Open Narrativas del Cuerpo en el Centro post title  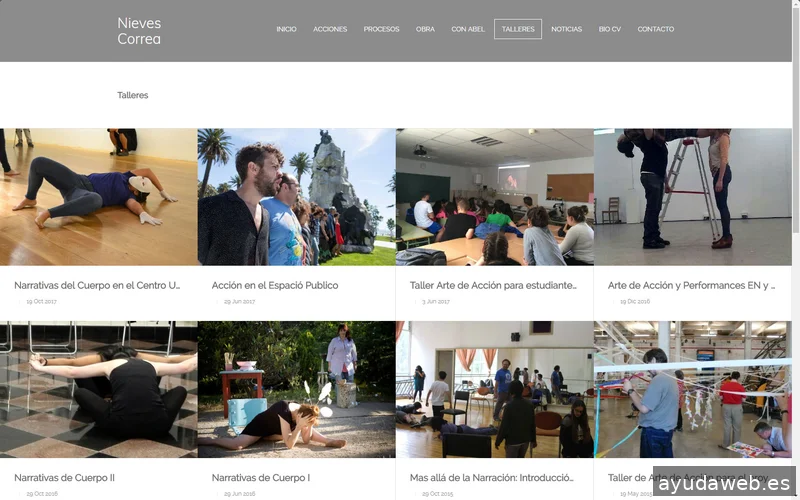[x=97, y=285]
